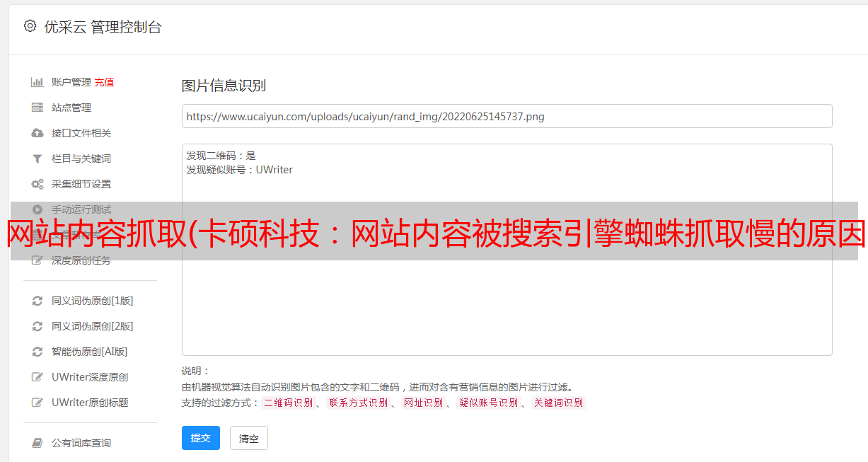The image size is (868, 462).
Task: Click the image URL input field
Action: 507,116
